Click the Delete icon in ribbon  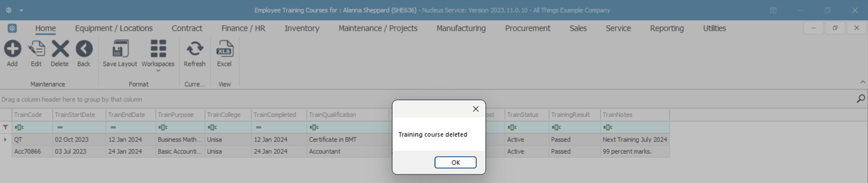[x=60, y=49]
